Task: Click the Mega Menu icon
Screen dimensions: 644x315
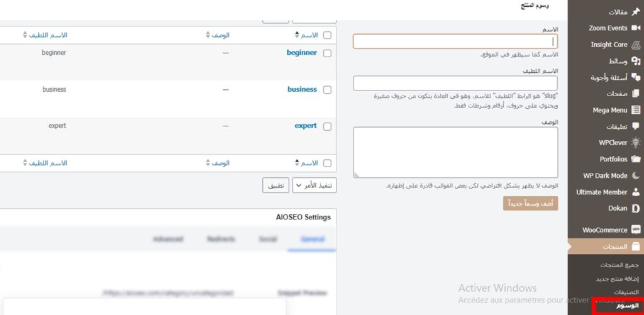Action: [636, 110]
